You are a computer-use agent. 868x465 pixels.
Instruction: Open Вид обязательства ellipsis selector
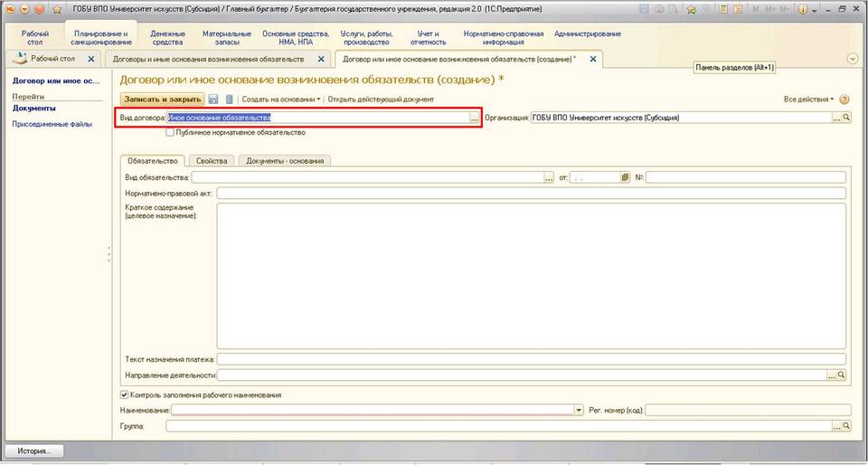tap(549, 177)
